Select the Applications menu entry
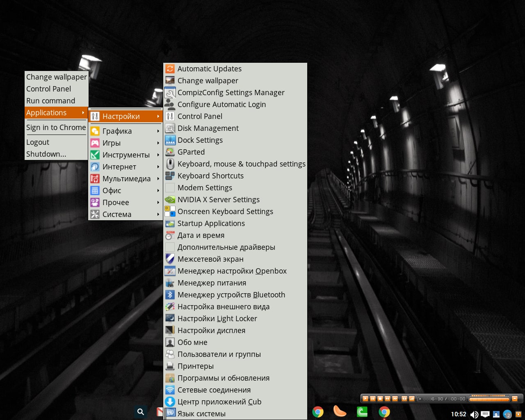 click(x=56, y=113)
